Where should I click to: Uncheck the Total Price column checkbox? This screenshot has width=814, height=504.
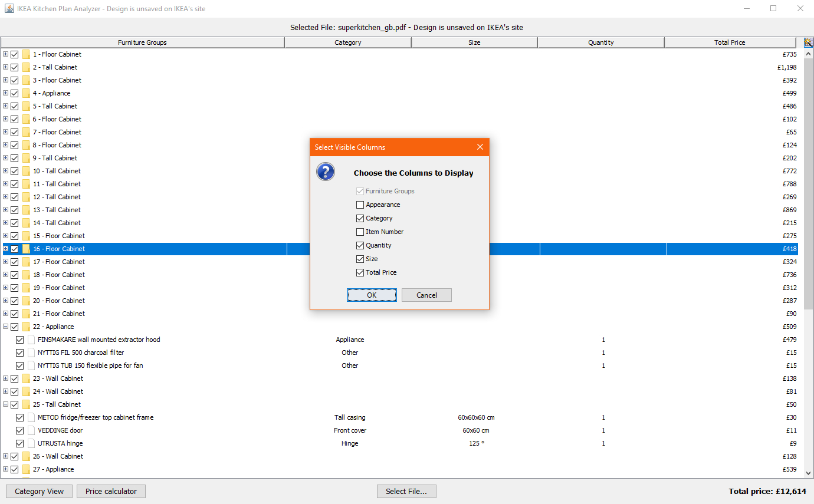pos(360,273)
